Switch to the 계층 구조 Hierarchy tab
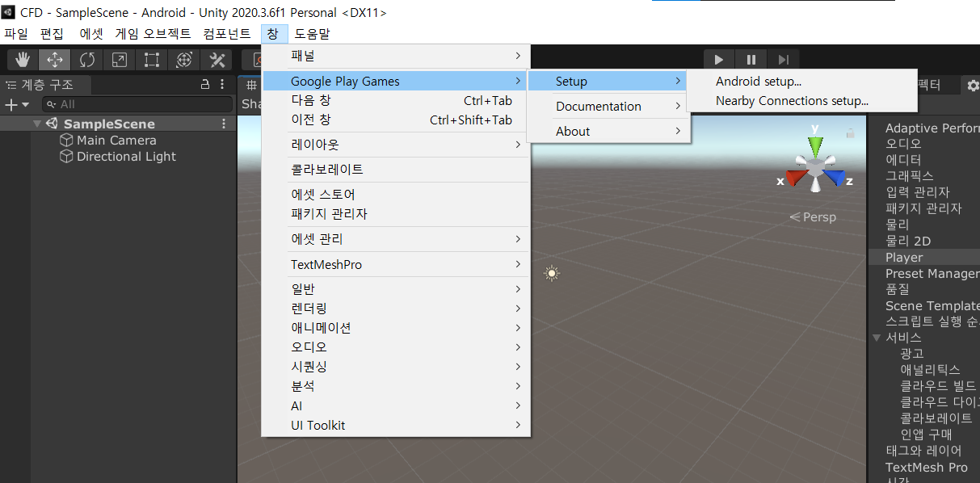The image size is (980, 483). [x=46, y=85]
